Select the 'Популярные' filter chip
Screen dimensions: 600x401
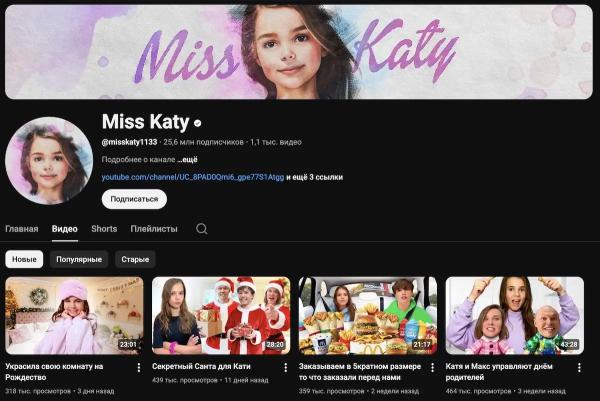[78, 259]
